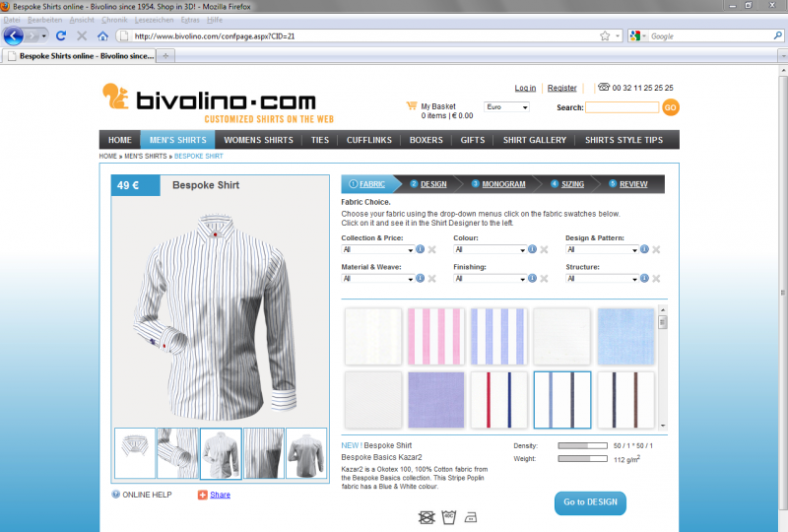Open Design & Pattern dropdown
The image size is (788, 532).
coord(602,249)
